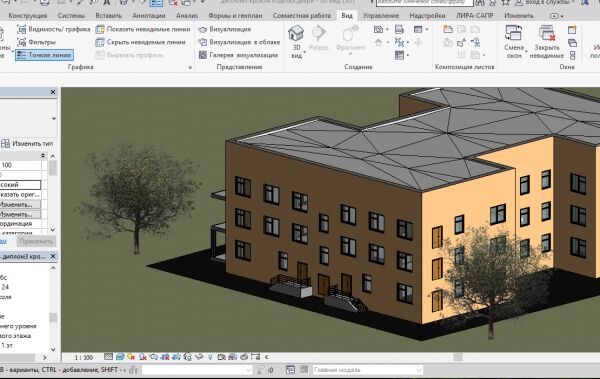Open the type selector dropdown arrow in properties
Screen dimensions: 600x379
(x=54, y=119)
